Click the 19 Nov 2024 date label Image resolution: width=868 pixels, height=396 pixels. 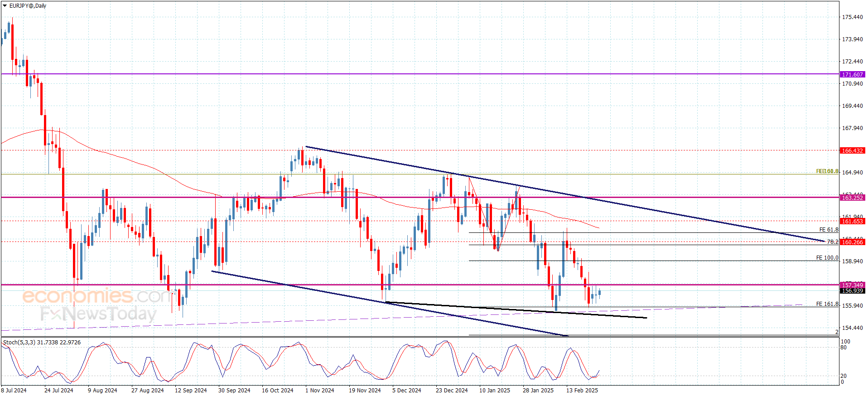(365, 391)
